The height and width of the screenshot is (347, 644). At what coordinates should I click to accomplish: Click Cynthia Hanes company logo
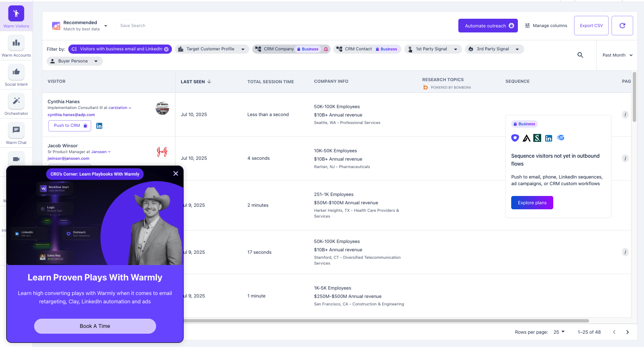162,108
